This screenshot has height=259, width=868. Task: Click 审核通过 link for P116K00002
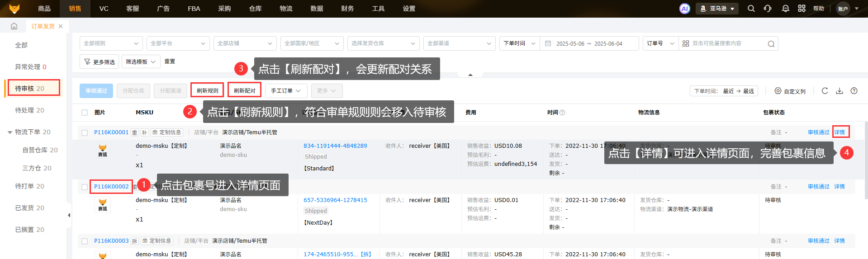819,187
